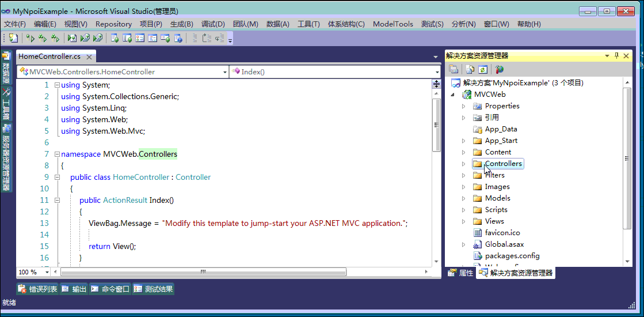Select the Images folder
644x317 pixels.
(x=491, y=187)
